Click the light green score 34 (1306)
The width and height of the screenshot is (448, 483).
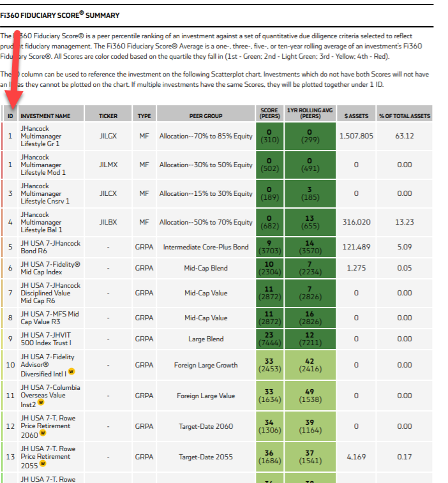(269, 426)
